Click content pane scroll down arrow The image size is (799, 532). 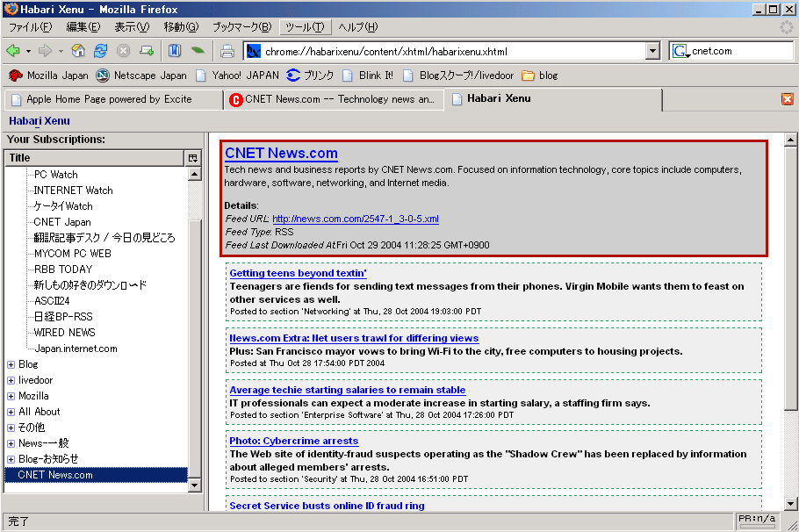pos(790,504)
